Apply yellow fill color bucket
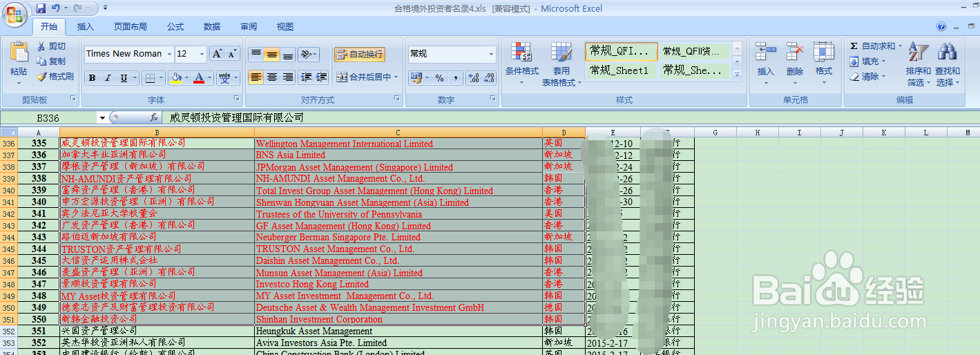 176,78
